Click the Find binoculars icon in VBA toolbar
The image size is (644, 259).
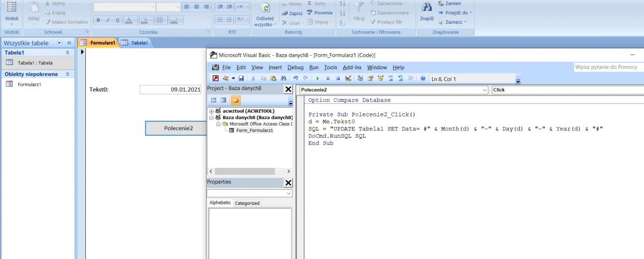click(283, 78)
